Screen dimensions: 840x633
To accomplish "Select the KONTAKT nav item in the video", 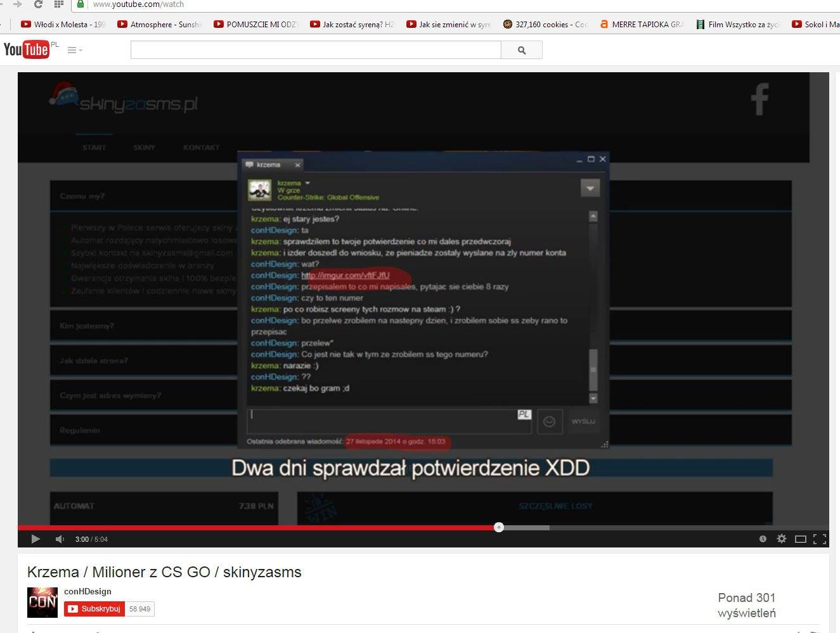I will 202,147.
